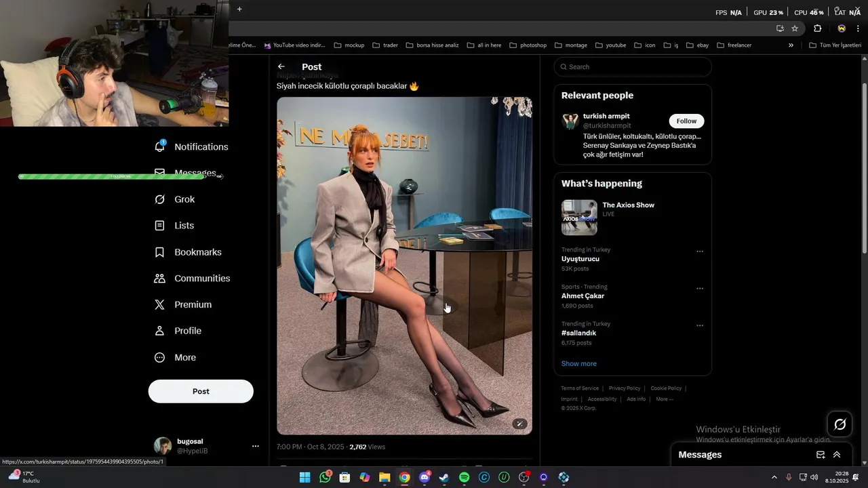The image size is (868, 488).
Task: Open the photoshop bookmarks folder
Action: tap(528, 45)
